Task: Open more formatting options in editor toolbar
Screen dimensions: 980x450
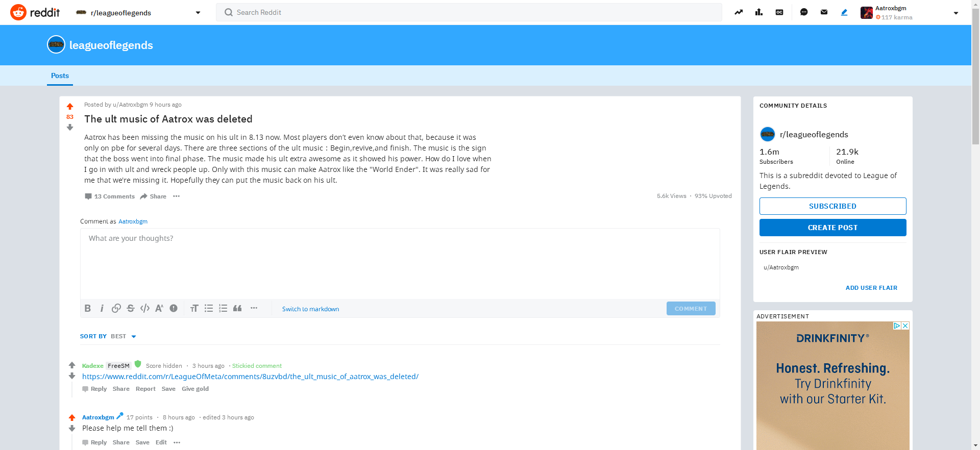Action: (254, 308)
